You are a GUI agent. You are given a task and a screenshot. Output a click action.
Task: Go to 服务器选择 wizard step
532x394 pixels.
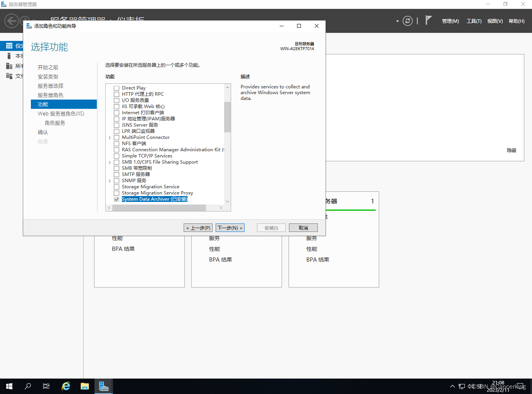tap(51, 86)
